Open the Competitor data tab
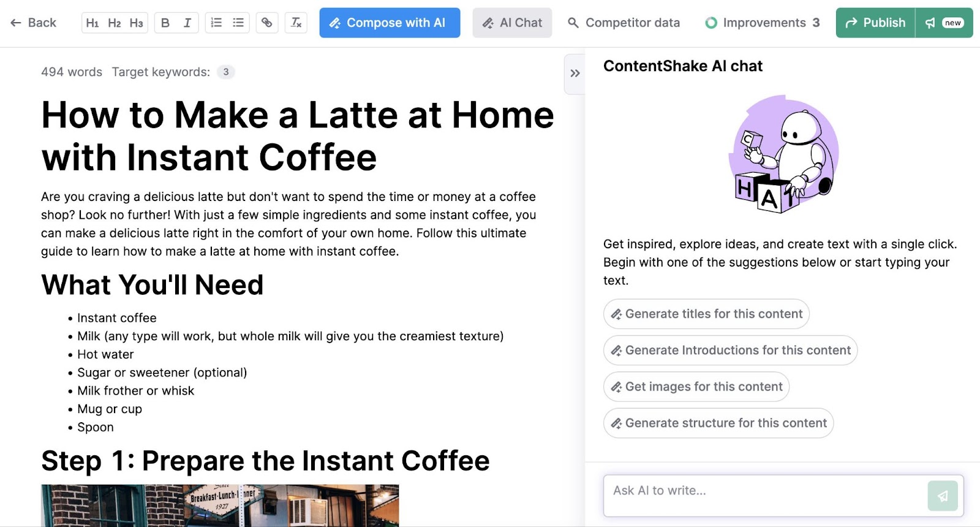This screenshot has height=527, width=980. click(x=624, y=23)
